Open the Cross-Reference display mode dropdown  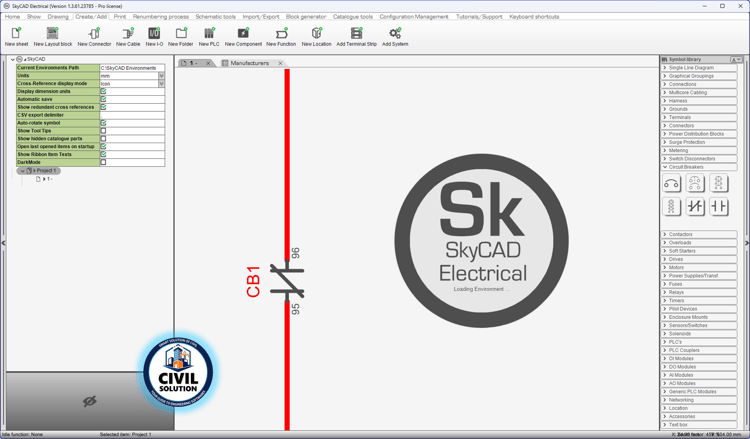[161, 84]
